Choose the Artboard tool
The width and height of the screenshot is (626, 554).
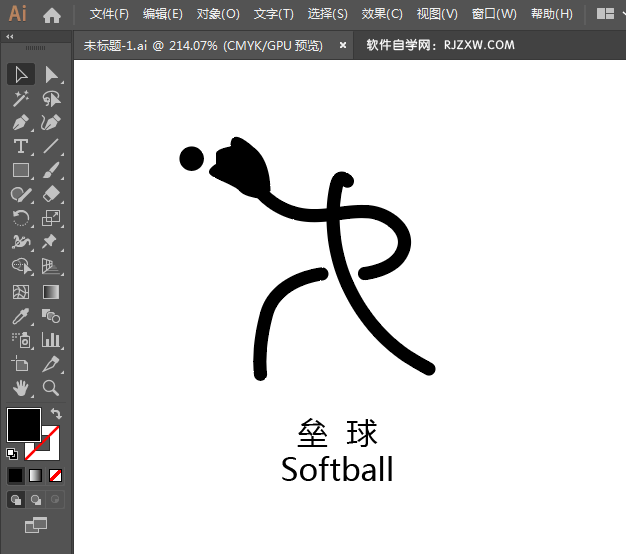(21, 364)
